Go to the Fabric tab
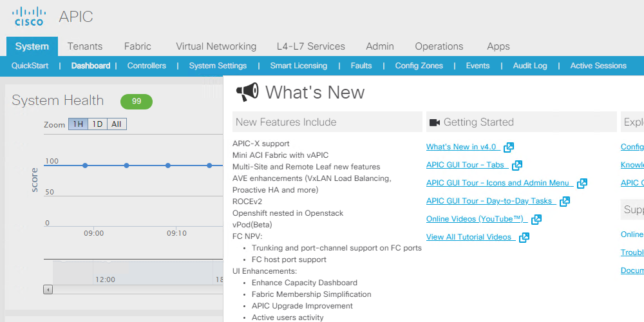 click(138, 46)
